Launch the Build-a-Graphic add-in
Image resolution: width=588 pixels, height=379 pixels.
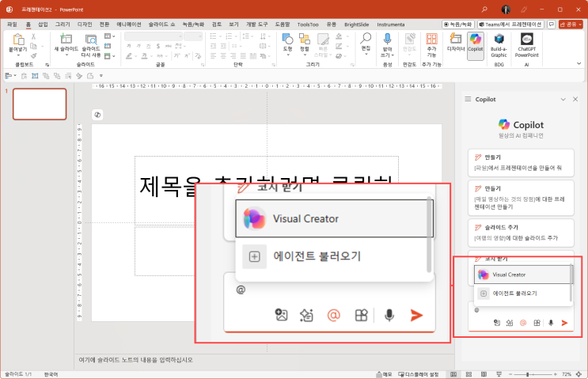[499, 46]
